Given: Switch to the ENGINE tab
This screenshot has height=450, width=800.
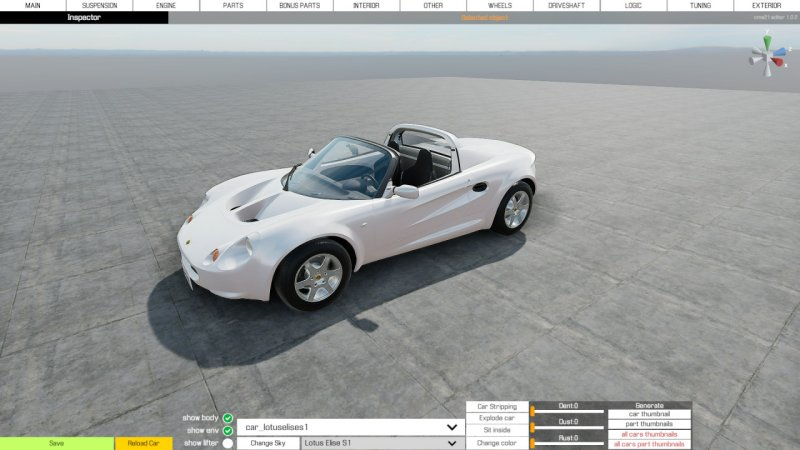Looking at the screenshot, I should point(166,6).
